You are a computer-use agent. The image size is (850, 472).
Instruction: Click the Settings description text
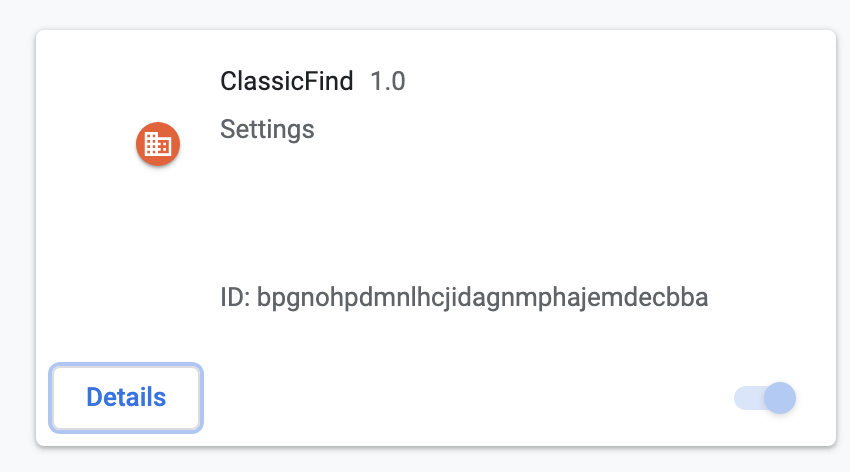pyautogui.click(x=267, y=129)
